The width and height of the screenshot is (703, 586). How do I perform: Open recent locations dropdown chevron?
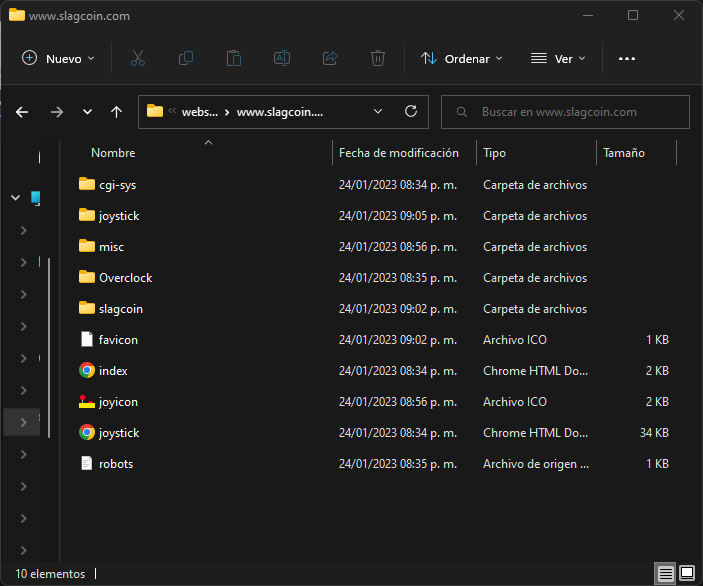[87, 112]
